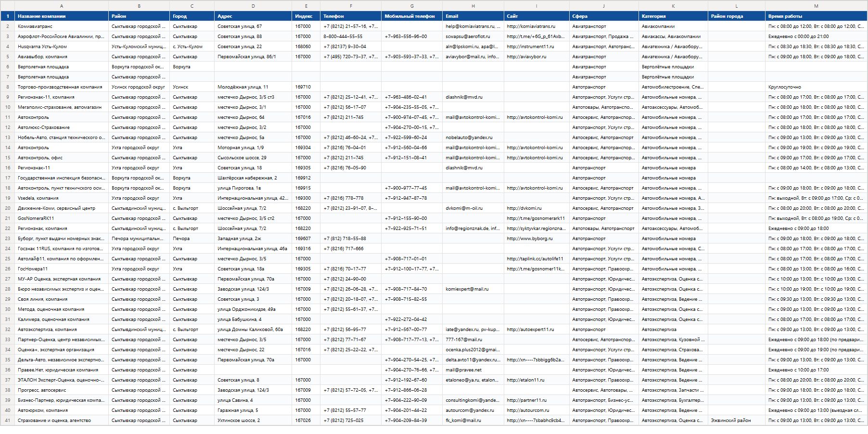The image size is (868, 434).
Task: Click the site http://etalon11.ru
Action: [x=536, y=380]
